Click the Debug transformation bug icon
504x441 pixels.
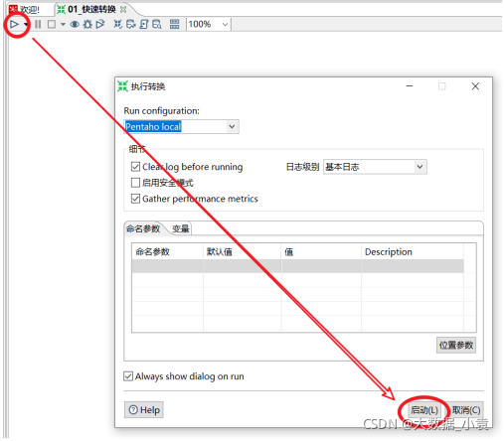[x=87, y=24]
